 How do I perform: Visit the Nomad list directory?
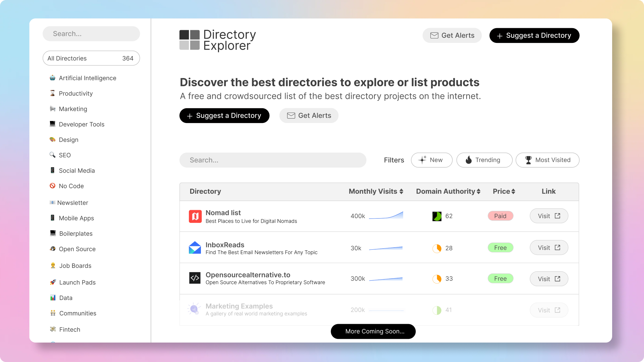click(549, 216)
